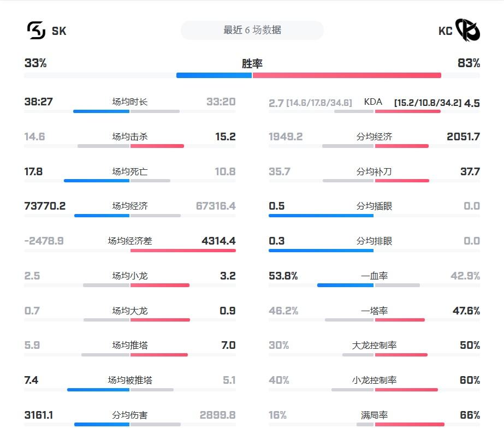Click the 大龙控制率 stat label
This screenshot has height=440, width=504.
click(375, 345)
